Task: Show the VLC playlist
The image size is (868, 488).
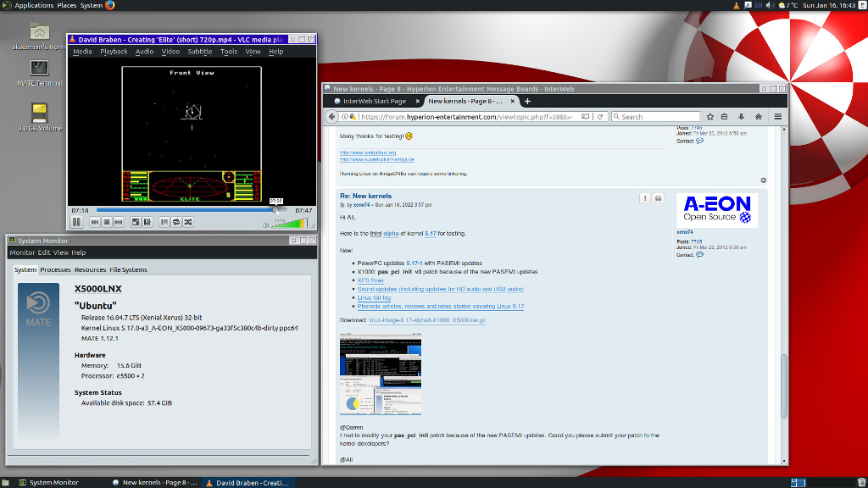Action: (164, 222)
